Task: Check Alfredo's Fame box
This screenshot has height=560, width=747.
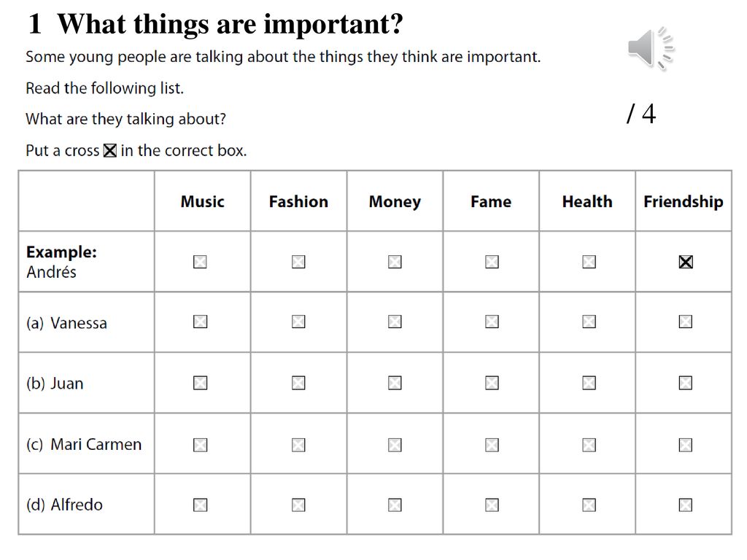Action: tap(492, 505)
